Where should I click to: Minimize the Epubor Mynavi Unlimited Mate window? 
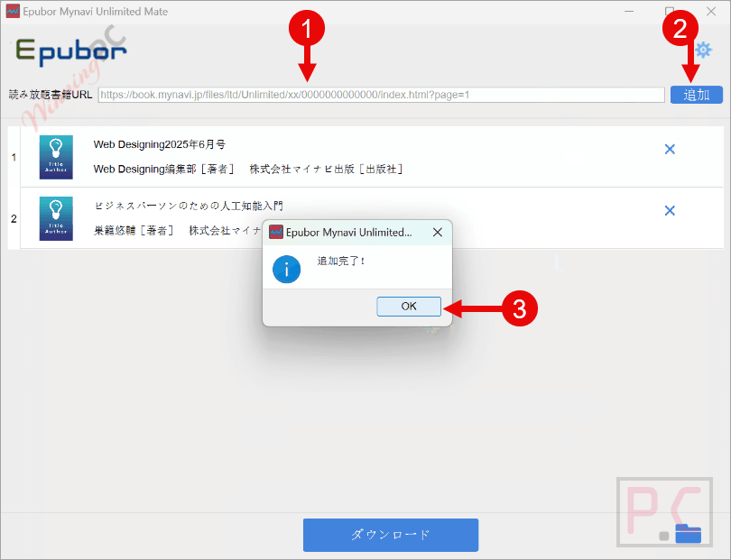click(x=629, y=11)
